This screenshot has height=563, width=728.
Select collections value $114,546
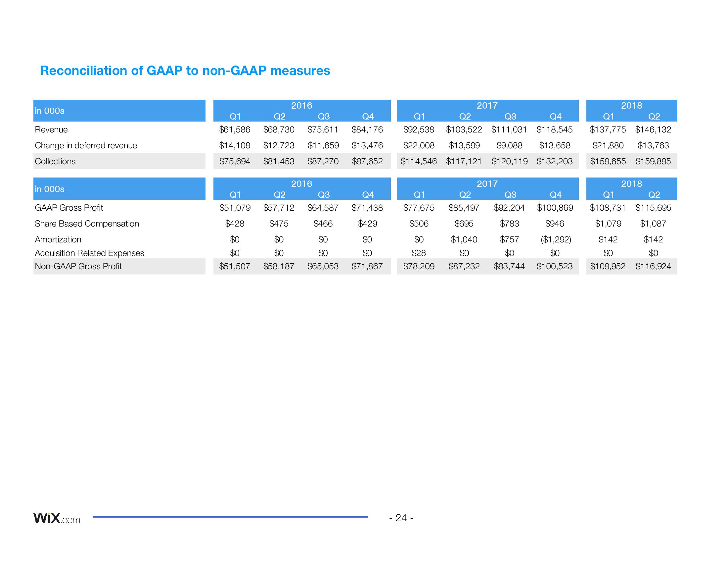point(419,161)
